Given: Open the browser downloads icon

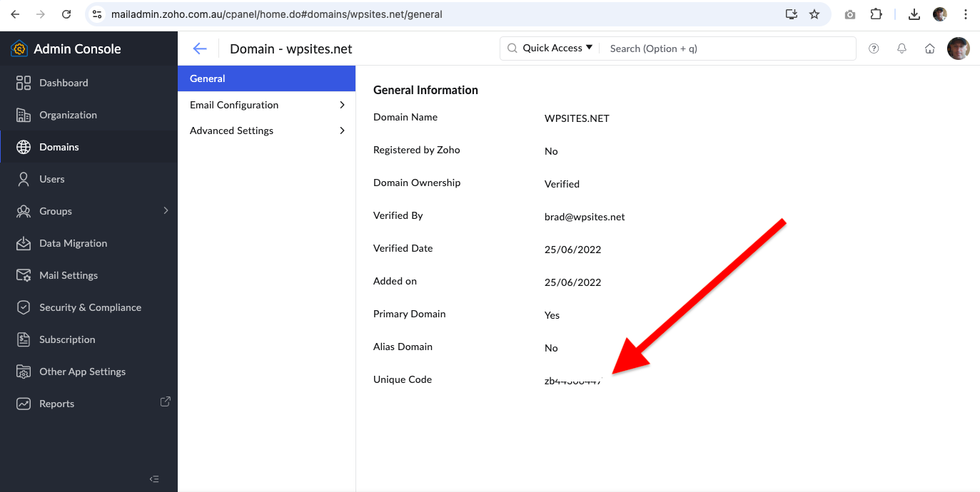Looking at the screenshot, I should point(914,14).
